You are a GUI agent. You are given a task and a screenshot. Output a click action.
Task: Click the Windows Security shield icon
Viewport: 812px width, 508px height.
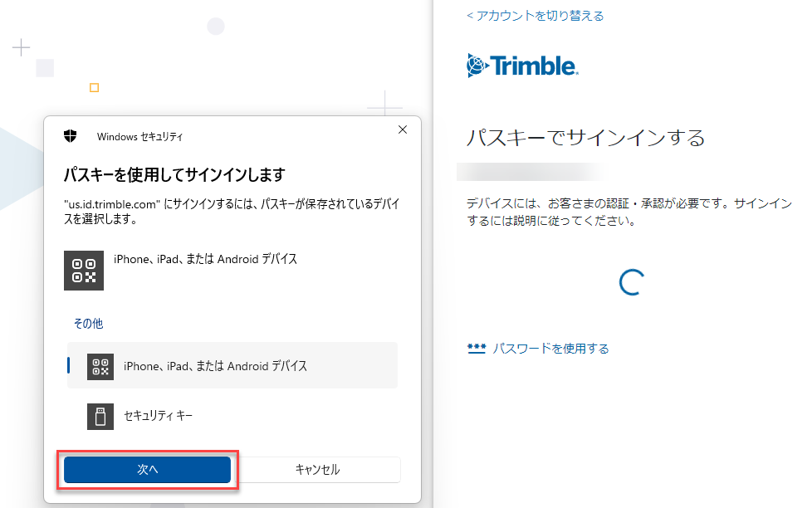(x=71, y=136)
